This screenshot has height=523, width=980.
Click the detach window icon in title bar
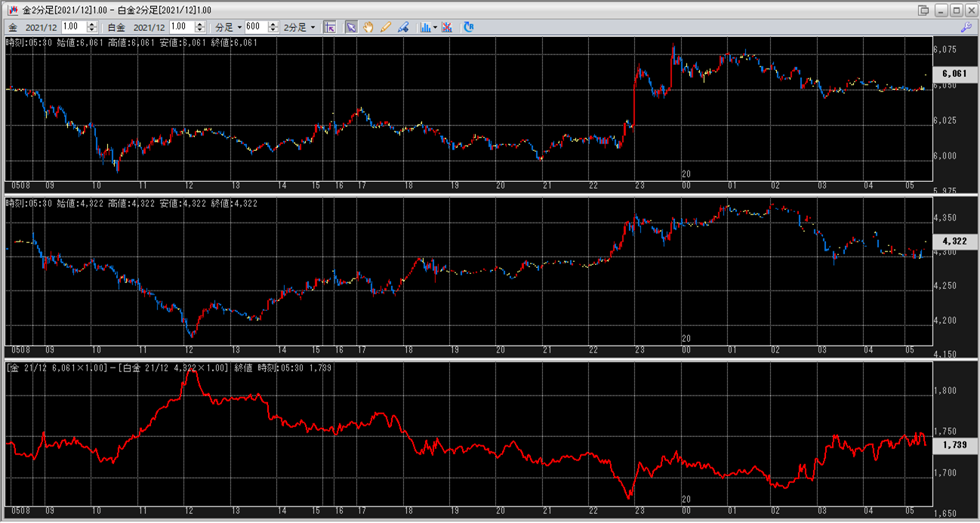coord(923,10)
